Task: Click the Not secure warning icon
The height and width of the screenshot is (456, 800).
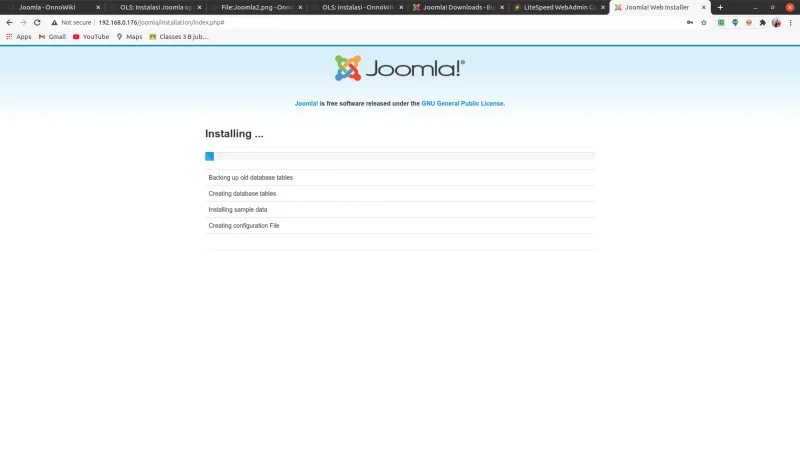Action: tap(55, 22)
